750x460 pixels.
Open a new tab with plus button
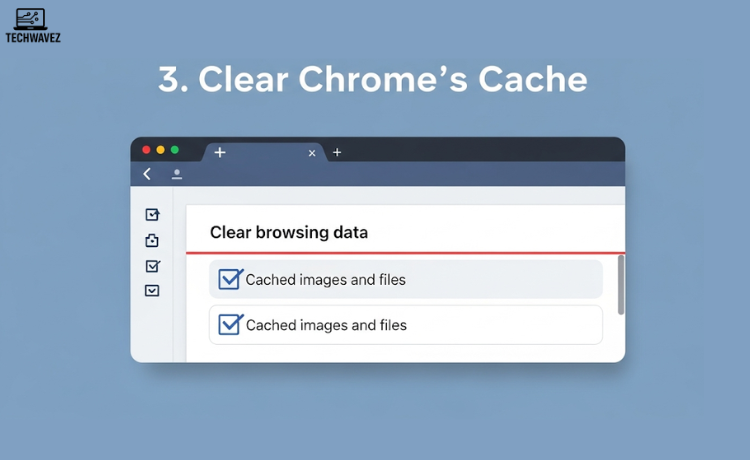click(337, 152)
